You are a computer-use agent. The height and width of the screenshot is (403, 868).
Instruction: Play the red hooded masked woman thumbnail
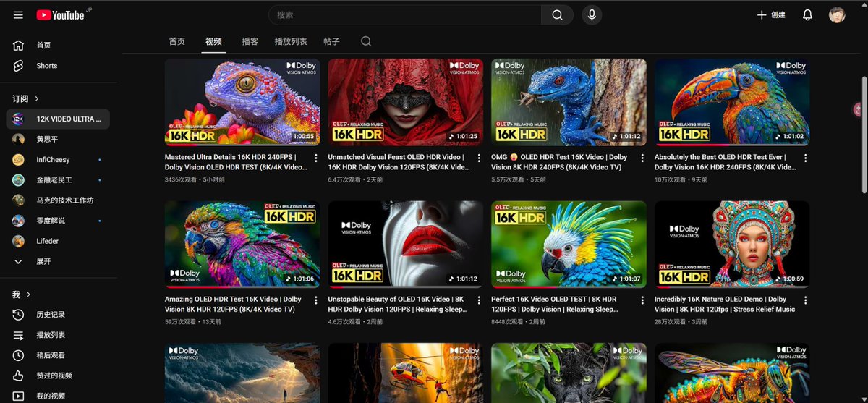click(x=406, y=102)
